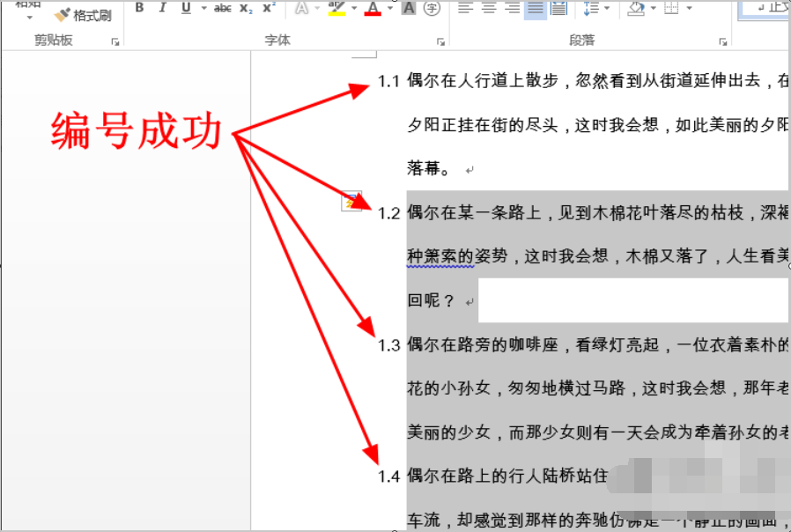This screenshot has width=791, height=532.
Task: Toggle center paragraph alignment
Action: click(x=488, y=9)
